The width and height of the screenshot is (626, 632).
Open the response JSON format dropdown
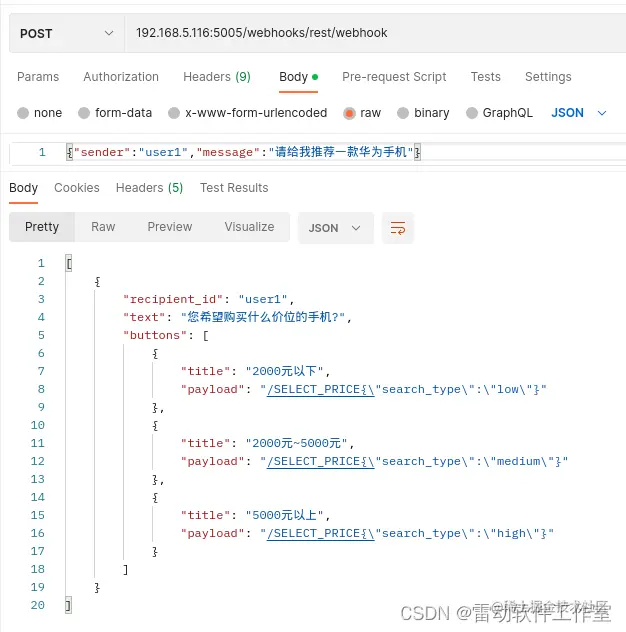click(335, 228)
